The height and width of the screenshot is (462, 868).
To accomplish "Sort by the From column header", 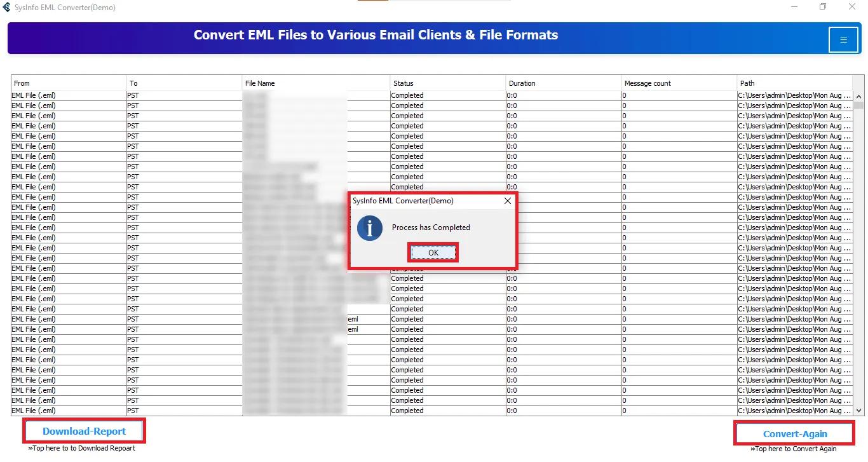I will coord(69,83).
